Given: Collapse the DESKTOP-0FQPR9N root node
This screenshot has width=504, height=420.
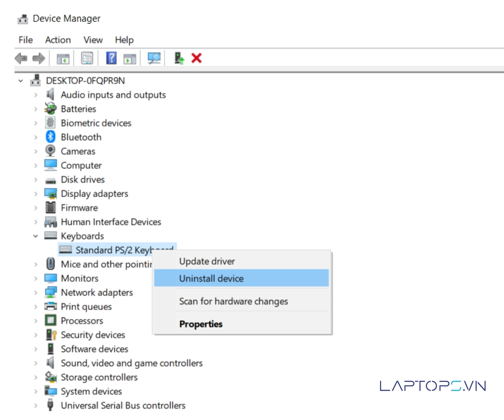Looking at the screenshot, I should [21, 81].
